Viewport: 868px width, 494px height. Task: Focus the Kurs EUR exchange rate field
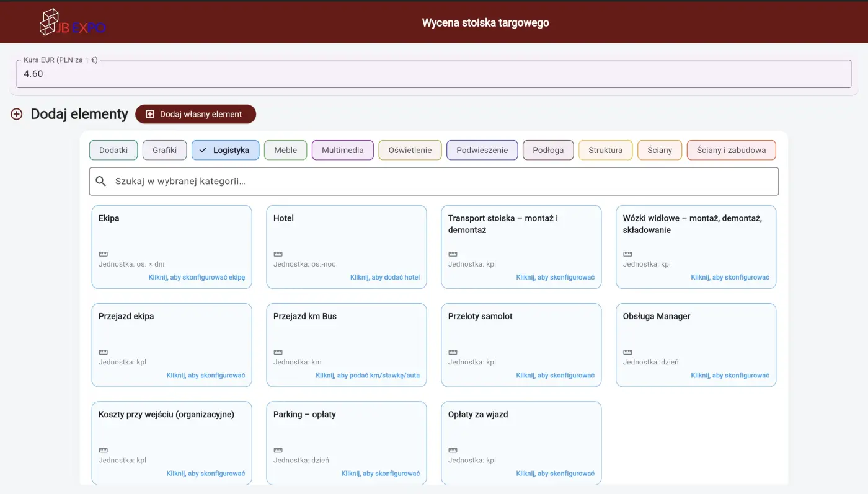tap(433, 74)
